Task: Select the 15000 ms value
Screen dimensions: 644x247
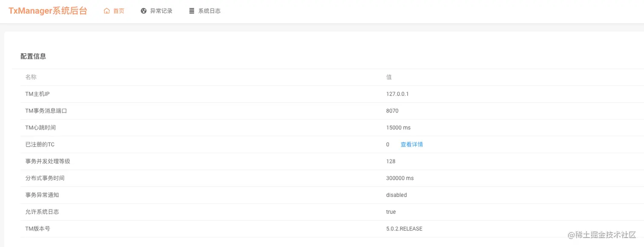Action: (x=398, y=127)
